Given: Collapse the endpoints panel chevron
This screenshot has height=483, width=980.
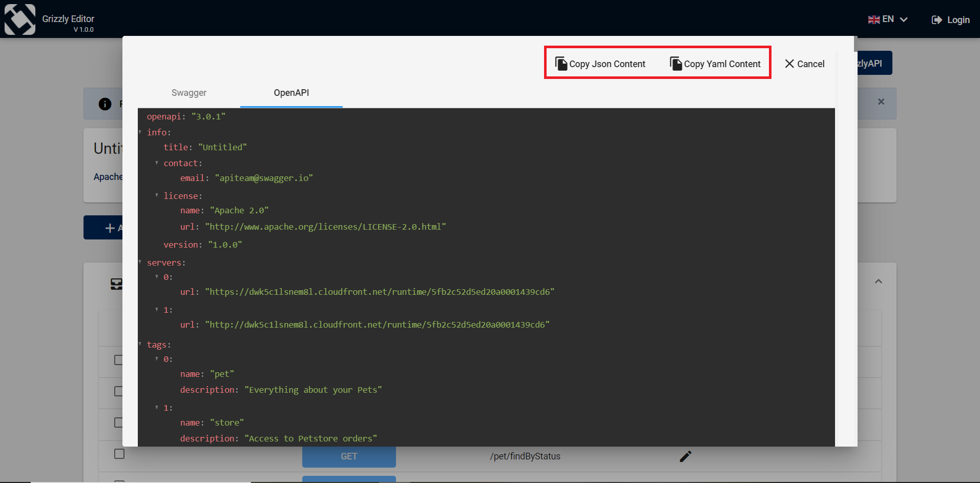Looking at the screenshot, I should (x=879, y=281).
